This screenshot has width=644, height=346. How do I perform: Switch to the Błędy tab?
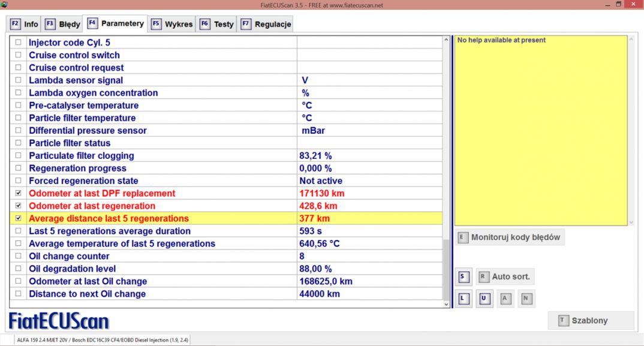pyautogui.click(x=63, y=25)
